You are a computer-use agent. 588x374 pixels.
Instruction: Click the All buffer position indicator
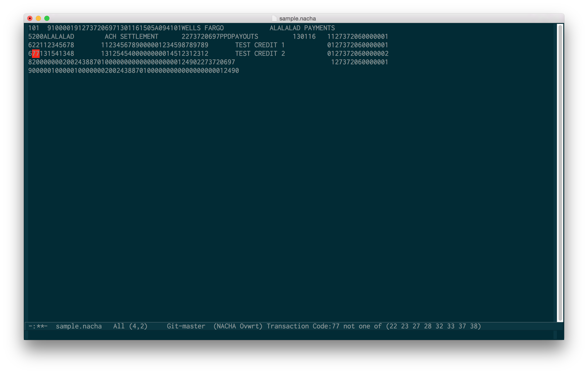[119, 326]
